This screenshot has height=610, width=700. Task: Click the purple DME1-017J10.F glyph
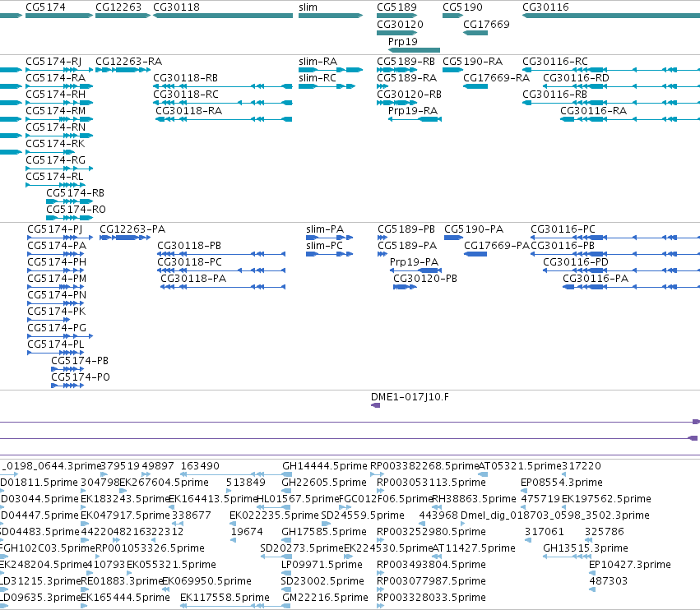tap(375, 405)
